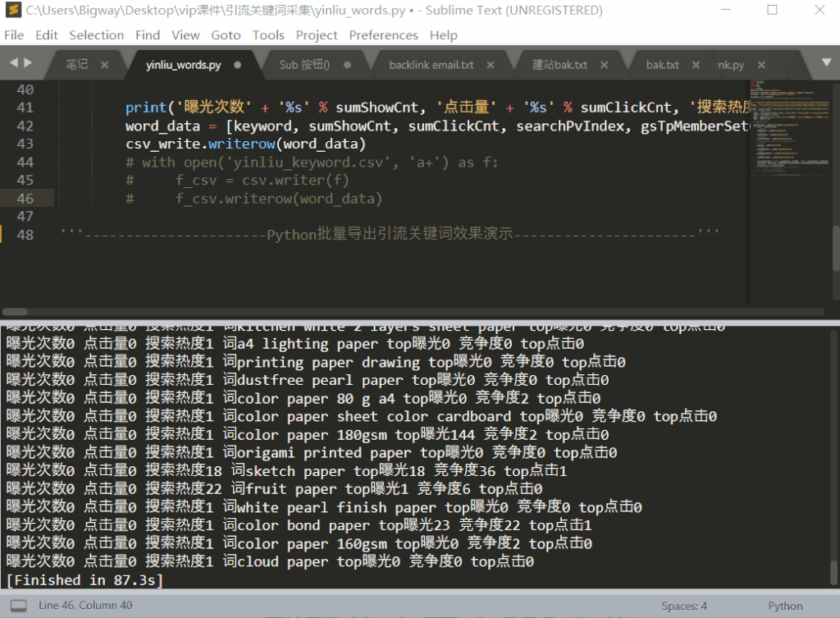The height and width of the screenshot is (618, 840).
Task: Click the 'color paper 160gsm' output row
Action: coord(299,543)
